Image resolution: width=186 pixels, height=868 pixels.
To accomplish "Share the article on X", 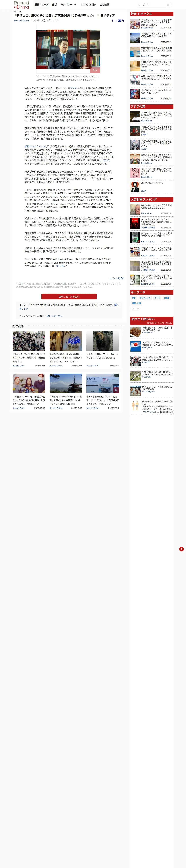I will pos(116,21).
